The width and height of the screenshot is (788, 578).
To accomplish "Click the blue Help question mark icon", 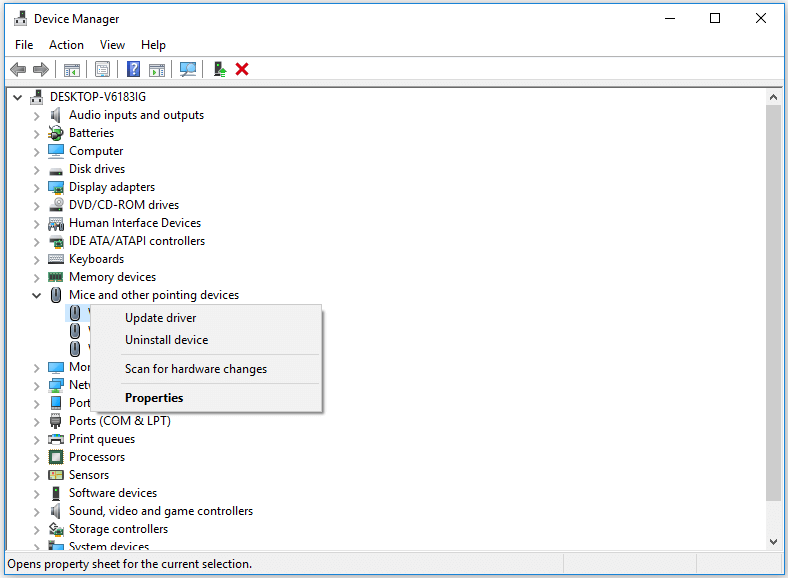I will pos(133,69).
